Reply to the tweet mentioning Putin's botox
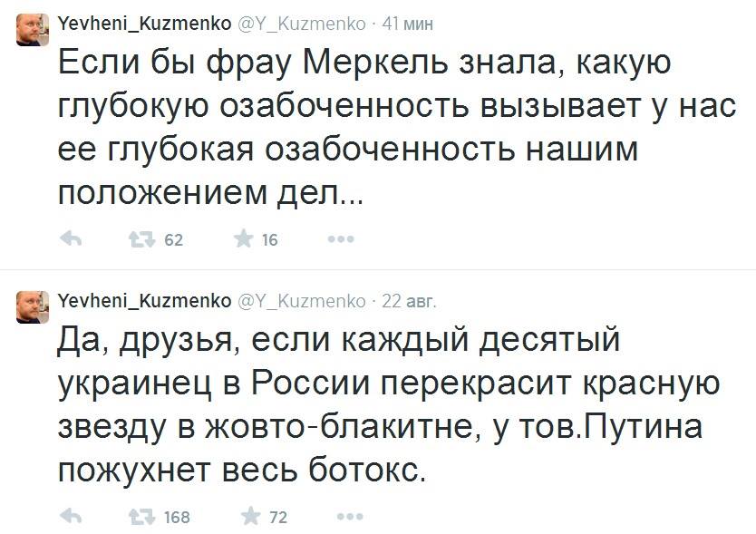Screen dimensions: 756x534 click(x=70, y=517)
